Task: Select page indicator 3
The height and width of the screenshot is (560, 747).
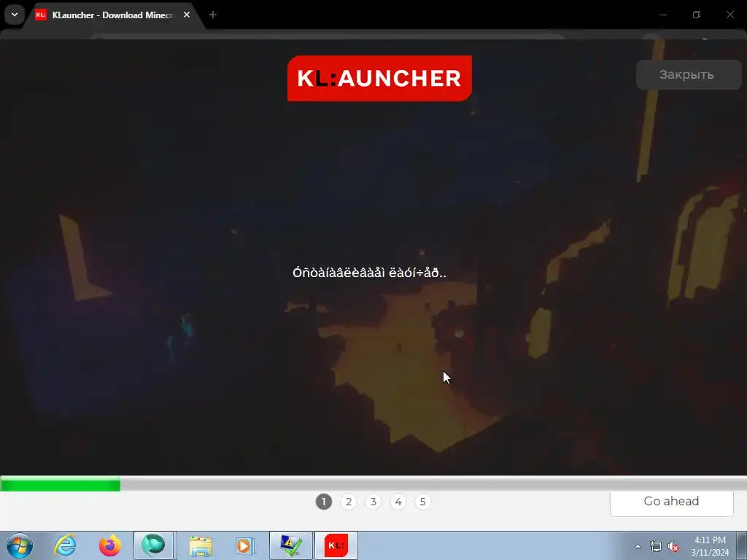Action: point(373,502)
